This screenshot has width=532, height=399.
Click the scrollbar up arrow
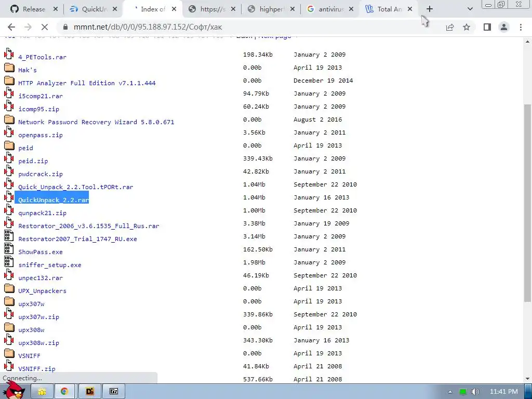point(527,42)
